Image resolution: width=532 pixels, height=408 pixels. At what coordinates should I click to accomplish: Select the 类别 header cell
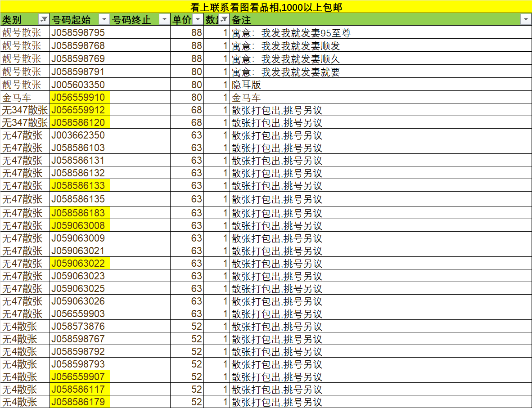(x=25, y=20)
